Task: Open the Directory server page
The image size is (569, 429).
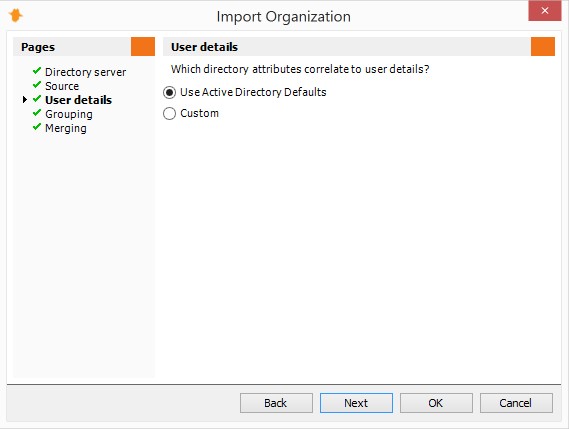Action: [x=85, y=72]
